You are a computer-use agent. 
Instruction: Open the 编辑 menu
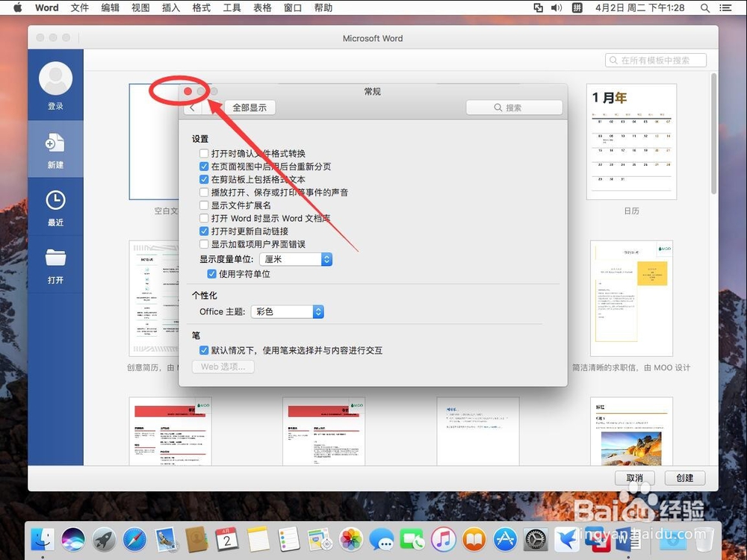coord(110,7)
